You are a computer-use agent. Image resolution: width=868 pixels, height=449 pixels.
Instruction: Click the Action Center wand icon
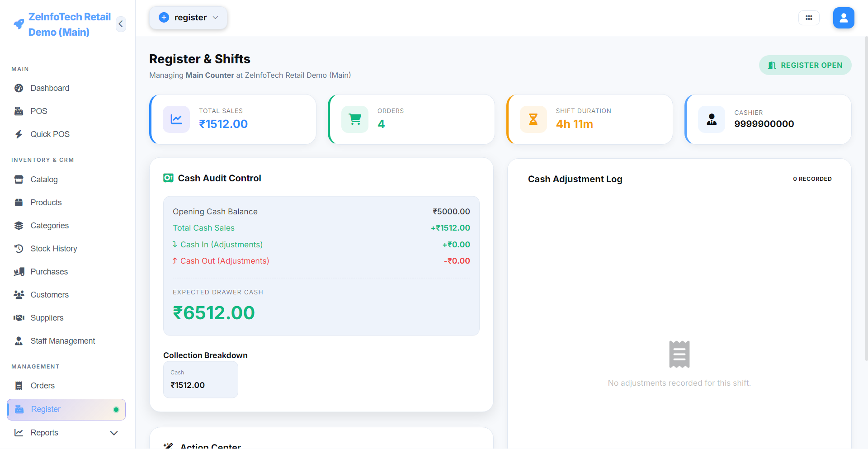coord(168,446)
